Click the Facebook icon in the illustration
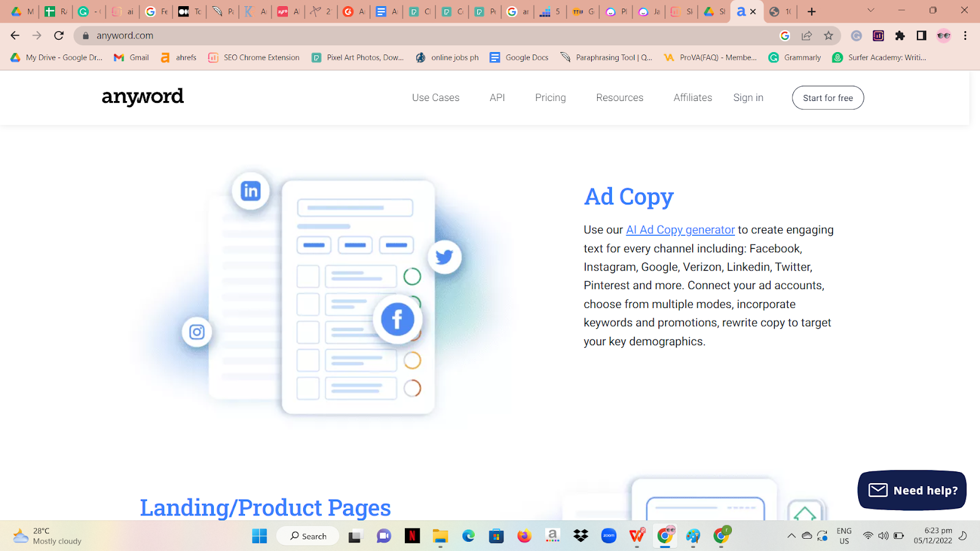This screenshot has height=551, width=980. coord(398,319)
